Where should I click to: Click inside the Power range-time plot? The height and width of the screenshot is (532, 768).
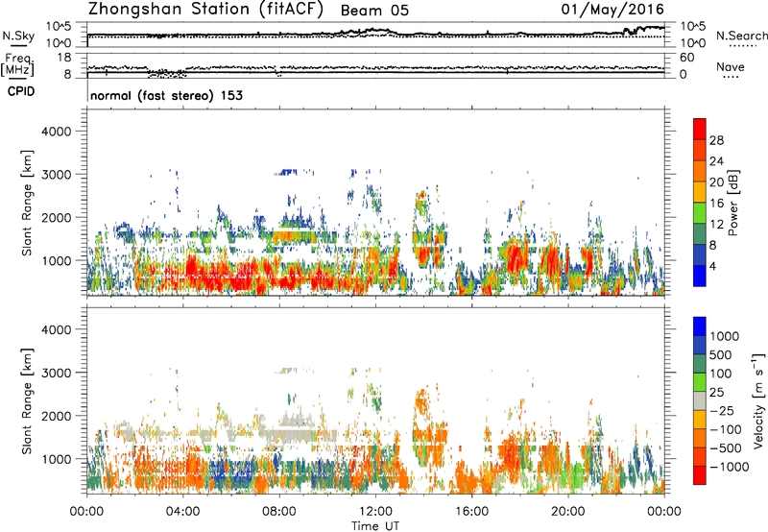click(x=375, y=202)
